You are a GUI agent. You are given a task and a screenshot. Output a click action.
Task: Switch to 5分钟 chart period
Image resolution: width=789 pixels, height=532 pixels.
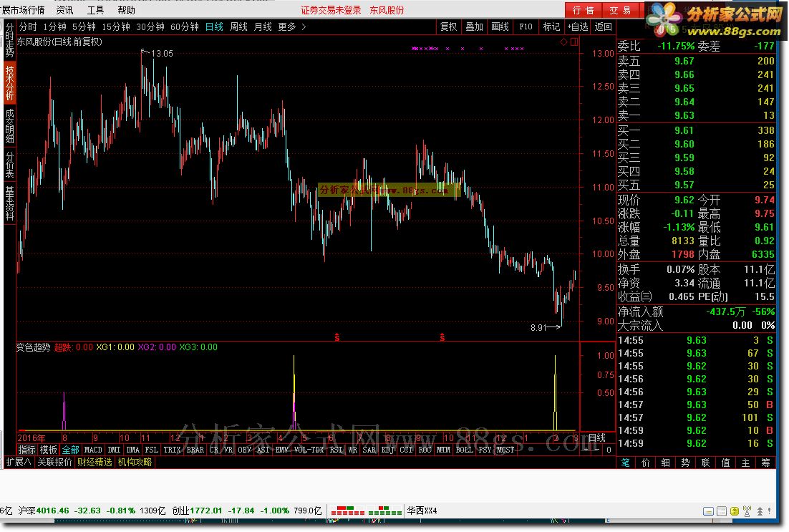[x=84, y=26]
